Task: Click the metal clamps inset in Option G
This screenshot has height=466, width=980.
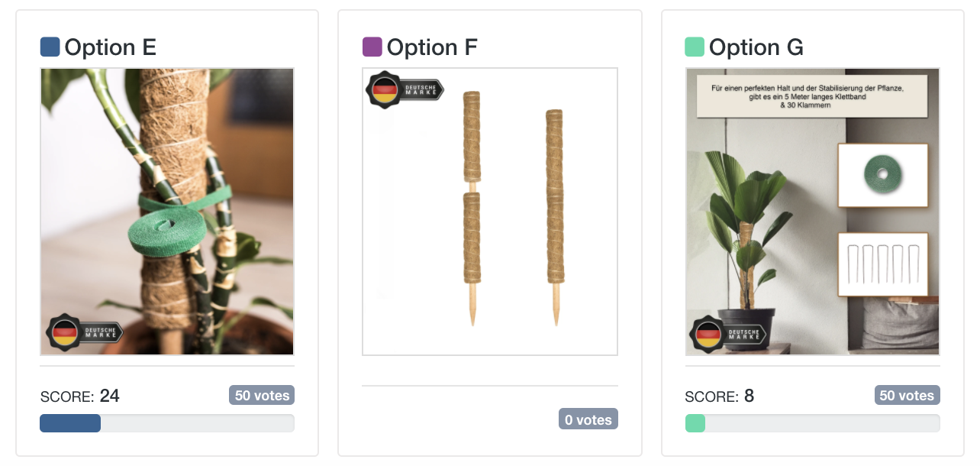Action: tap(882, 264)
